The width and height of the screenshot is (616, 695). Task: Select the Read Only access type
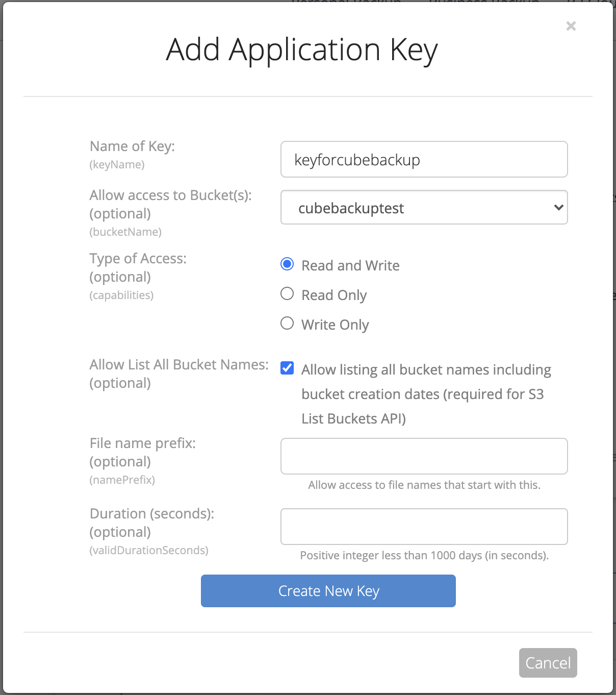[287, 294]
